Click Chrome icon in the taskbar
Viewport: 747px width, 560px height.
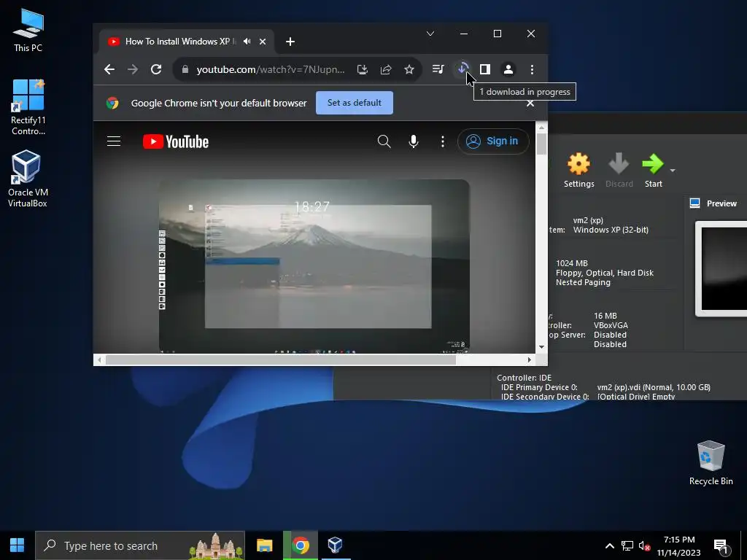click(301, 545)
